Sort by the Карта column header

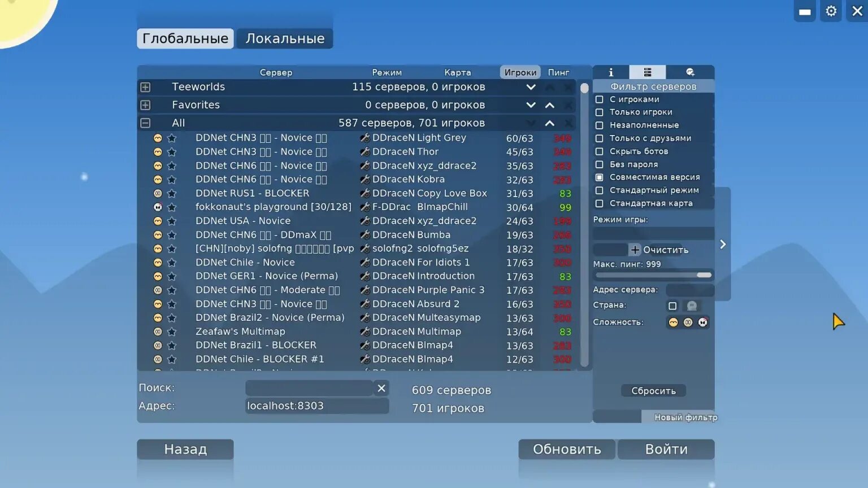tap(458, 72)
